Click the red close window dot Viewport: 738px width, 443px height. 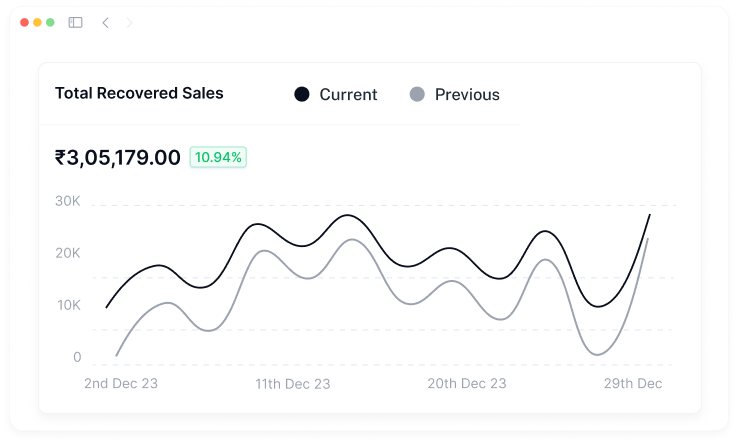click(25, 22)
